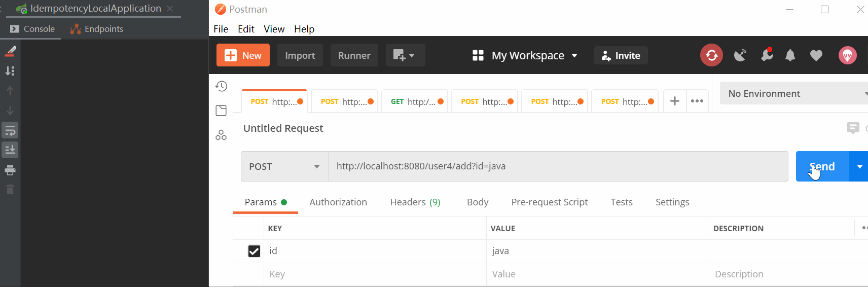
Task: Open the Edit menu
Action: tap(246, 29)
